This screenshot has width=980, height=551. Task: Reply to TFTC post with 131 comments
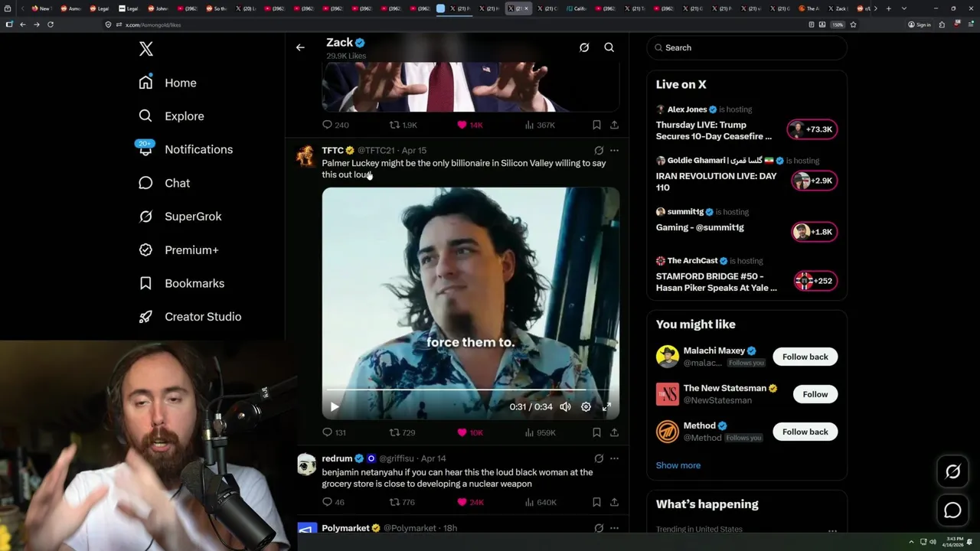[x=335, y=432]
